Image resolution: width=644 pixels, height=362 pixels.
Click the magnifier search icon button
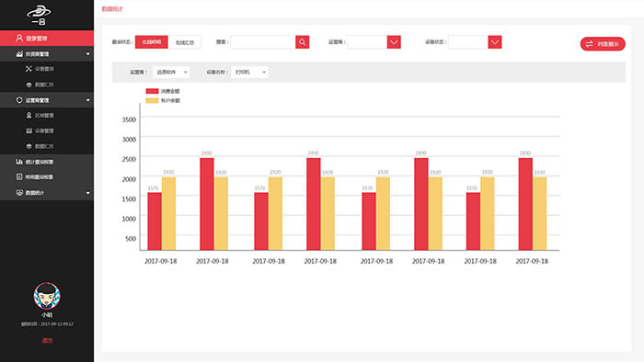[x=303, y=42]
